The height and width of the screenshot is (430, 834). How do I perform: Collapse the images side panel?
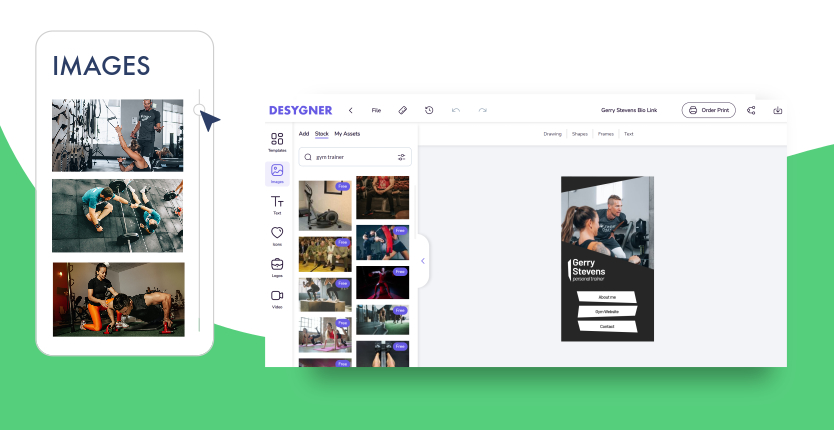(422, 261)
